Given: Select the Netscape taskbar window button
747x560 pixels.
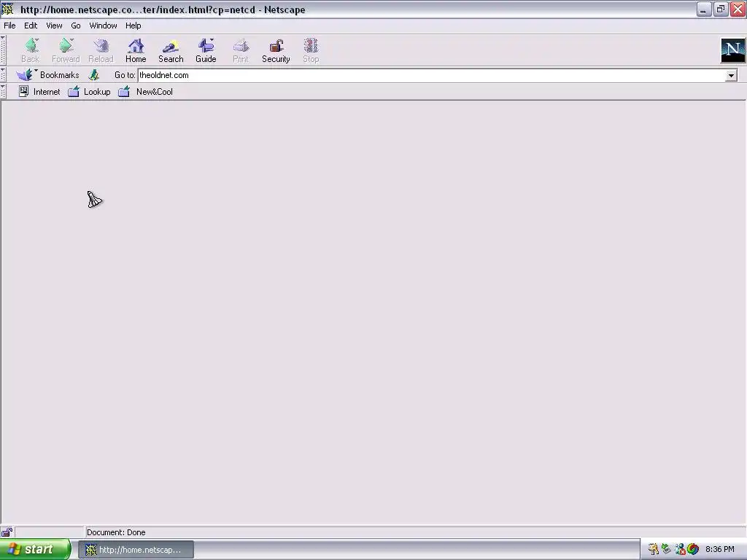Looking at the screenshot, I should pyautogui.click(x=136, y=550).
